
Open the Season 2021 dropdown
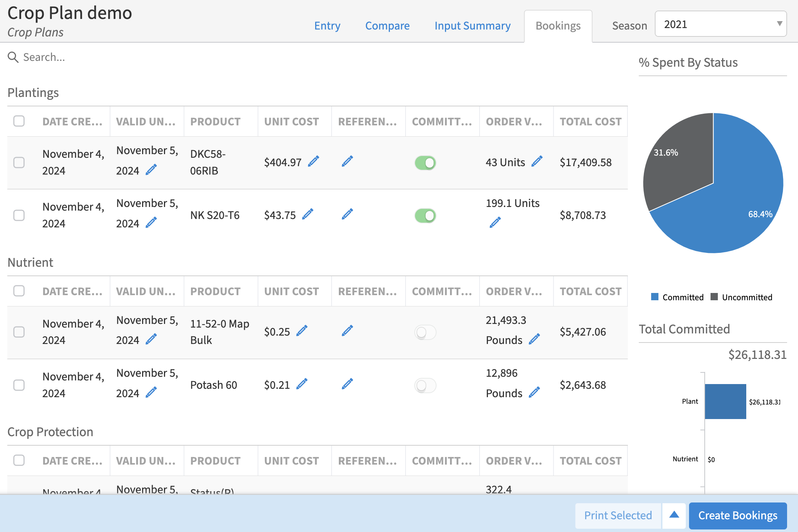(x=720, y=24)
